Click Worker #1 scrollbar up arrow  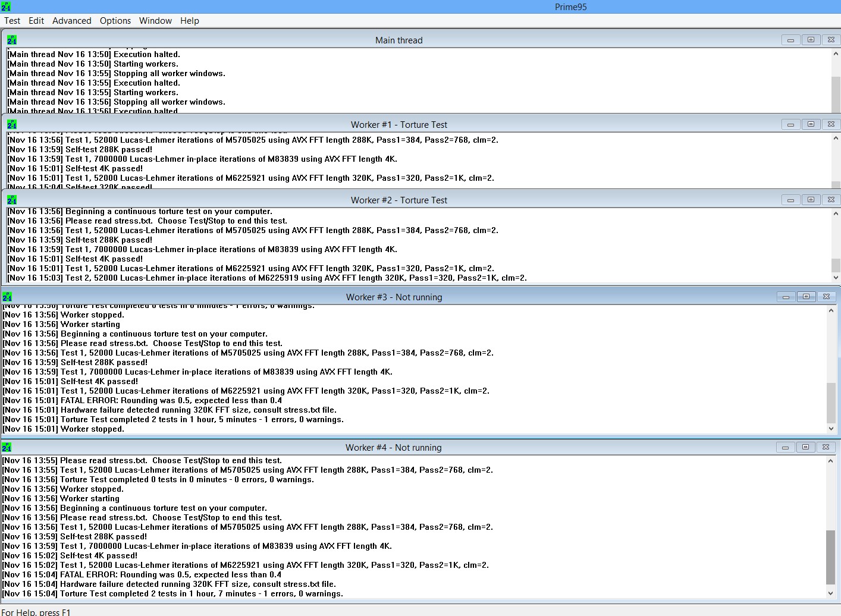click(x=836, y=138)
